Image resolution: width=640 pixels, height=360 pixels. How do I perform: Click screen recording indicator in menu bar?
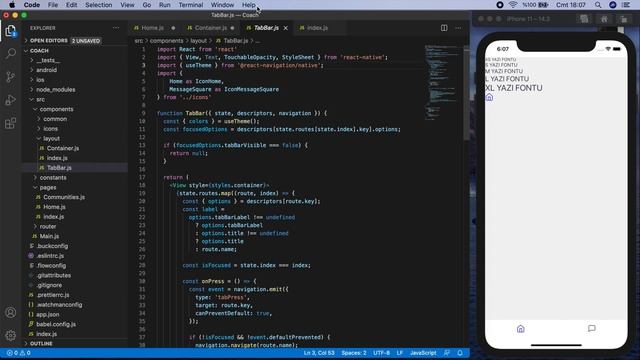pos(500,5)
